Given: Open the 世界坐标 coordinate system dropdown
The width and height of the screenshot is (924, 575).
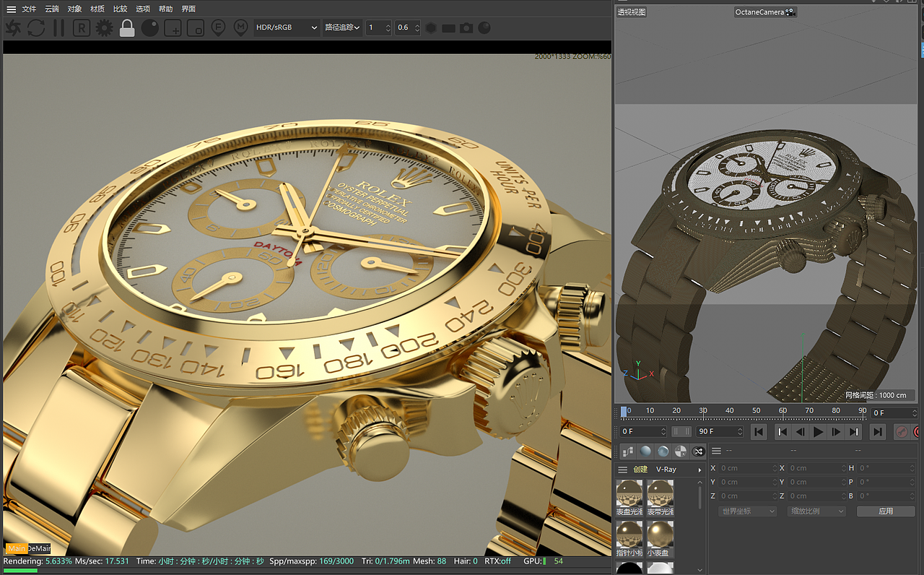Looking at the screenshot, I should [747, 511].
